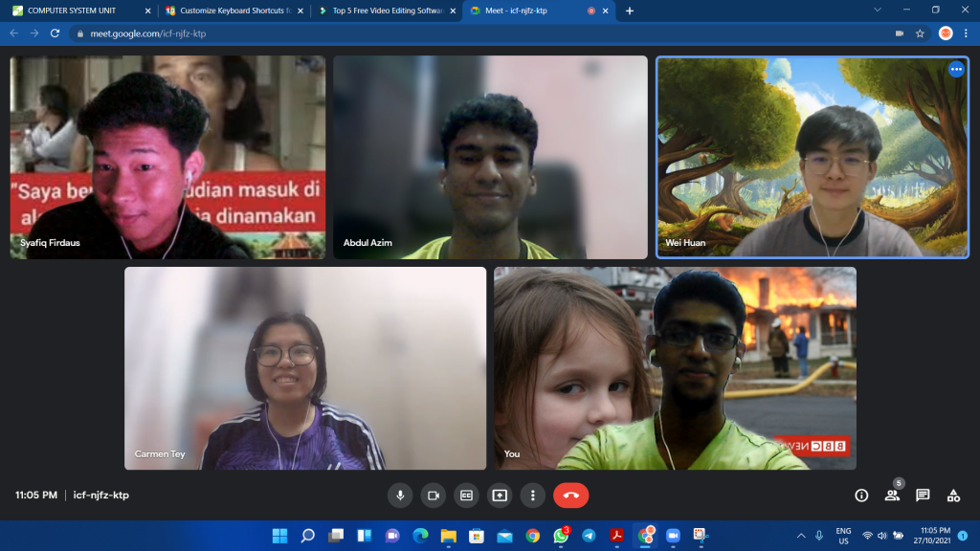Open the camera permission icon in the address bar
The width and height of the screenshot is (980, 551).
coord(899,33)
